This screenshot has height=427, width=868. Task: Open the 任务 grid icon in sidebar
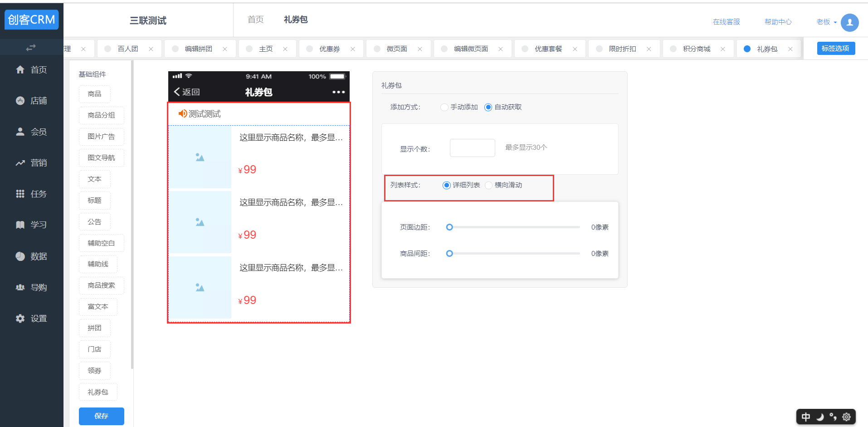point(20,194)
